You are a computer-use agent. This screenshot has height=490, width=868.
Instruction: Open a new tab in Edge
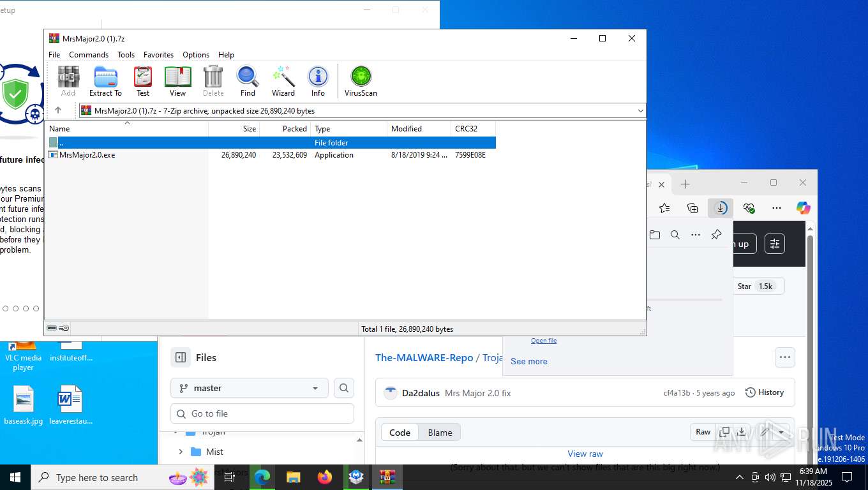(685, 184)
